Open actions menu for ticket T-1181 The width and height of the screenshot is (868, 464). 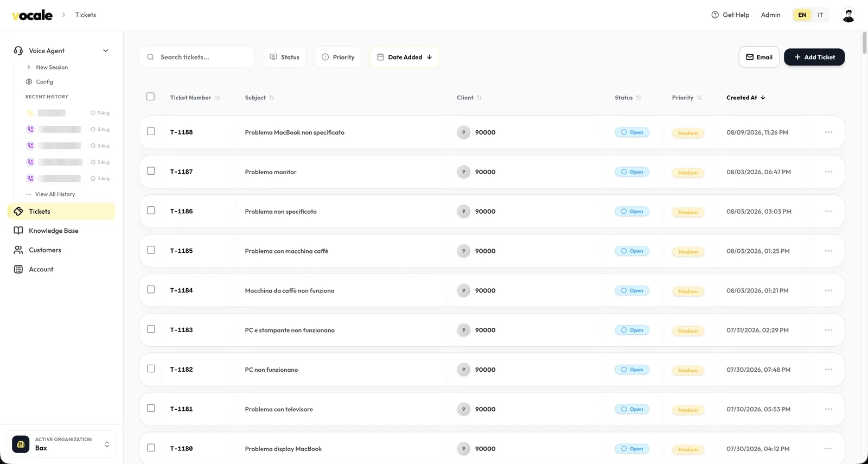tap(828, 409)
